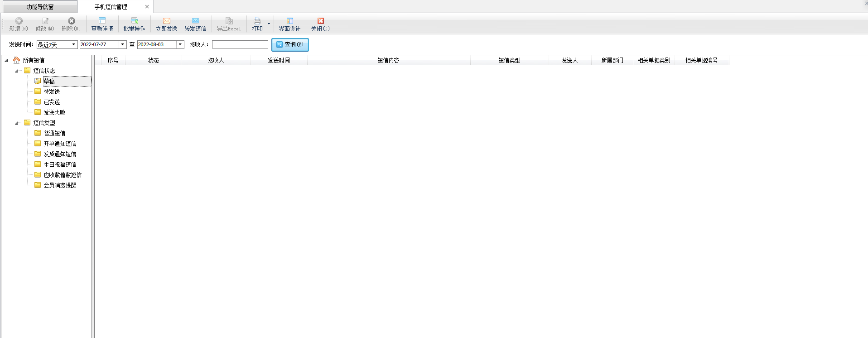The height and width of the screenshot is (338, 868).
Task: Click the 查询 search button
Action: pyautogui.click(x=290, y=44)
